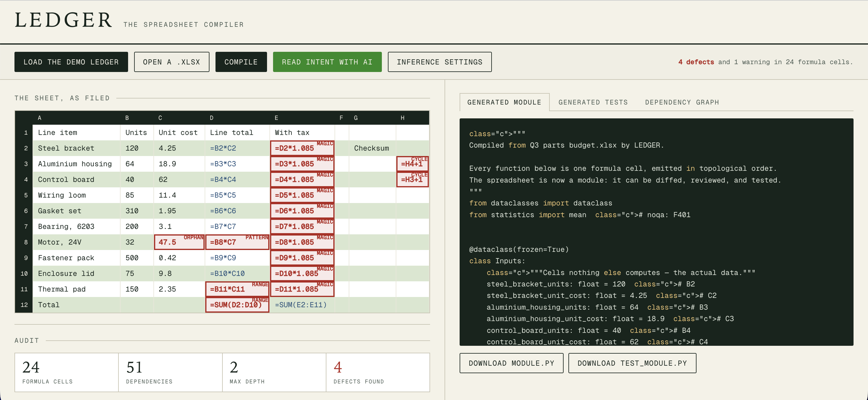The image size is (868, 400).
Task: Click the =B9*C9 formula cell
Action: [237, 258]
